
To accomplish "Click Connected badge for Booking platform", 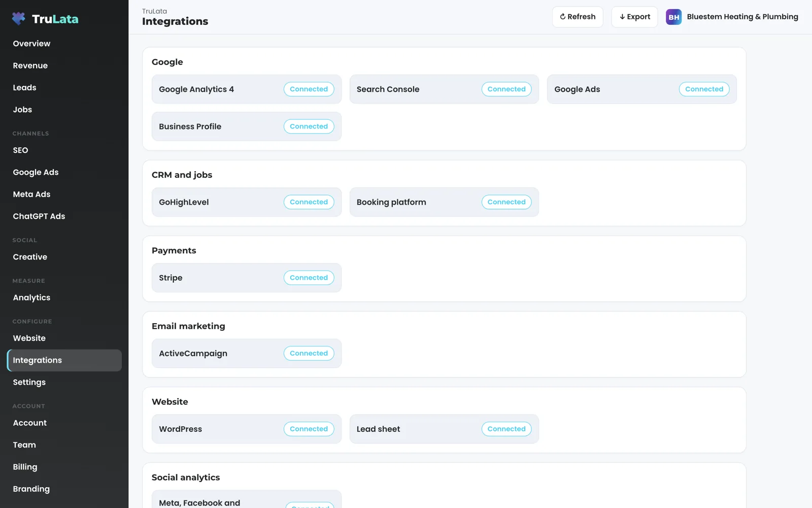I will tap(506, 202).
